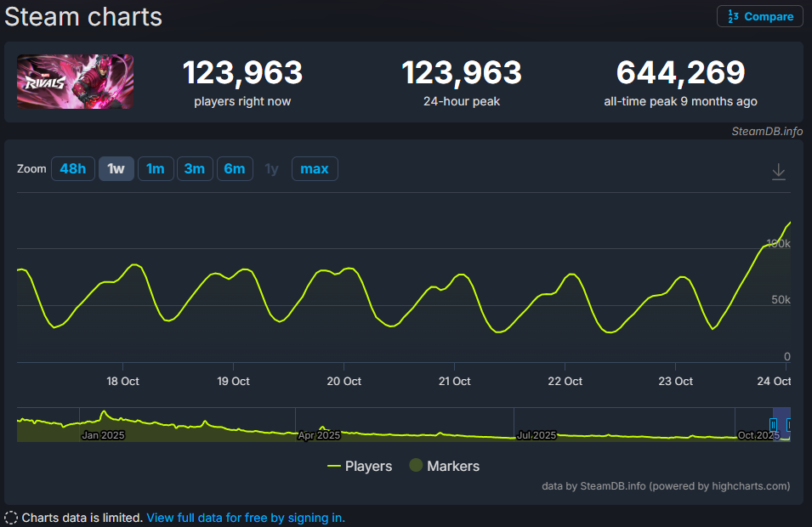The height and width of the screenshot is (527, 812).
Task: Click the 23 Oct axis label
Action: click(675, 382)
